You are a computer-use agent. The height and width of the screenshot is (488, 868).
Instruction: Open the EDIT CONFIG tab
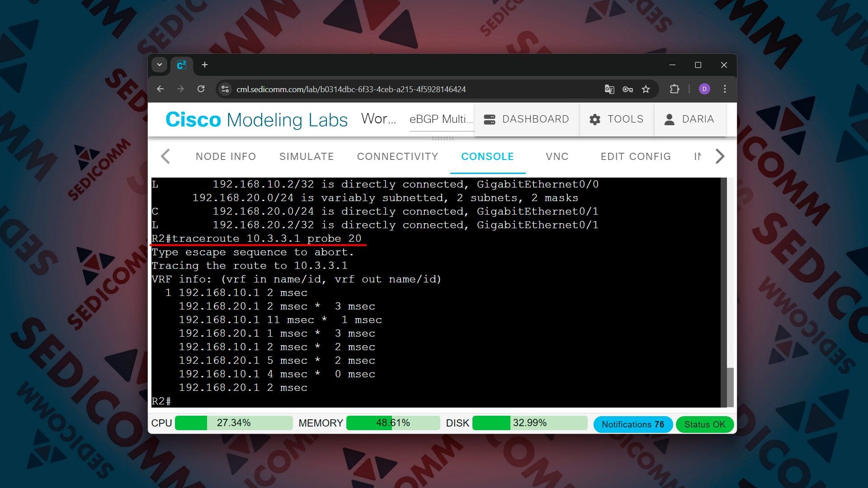click(x=635, y=156)
